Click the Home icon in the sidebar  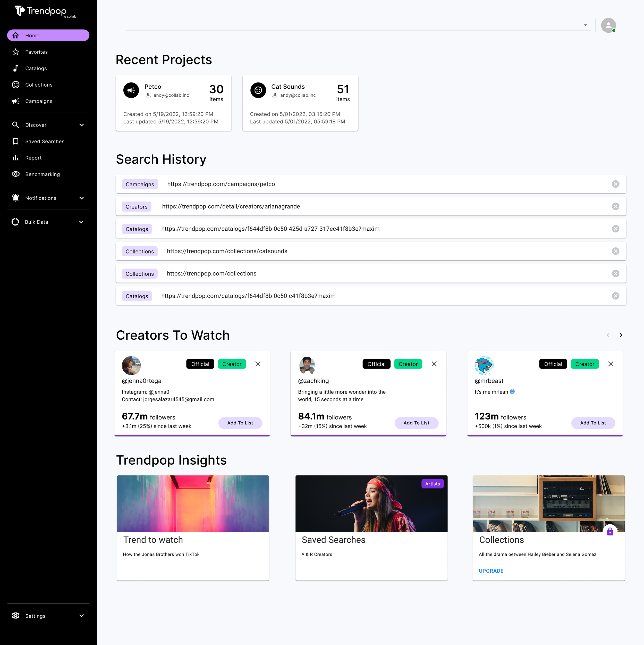(x=16, y=35)
